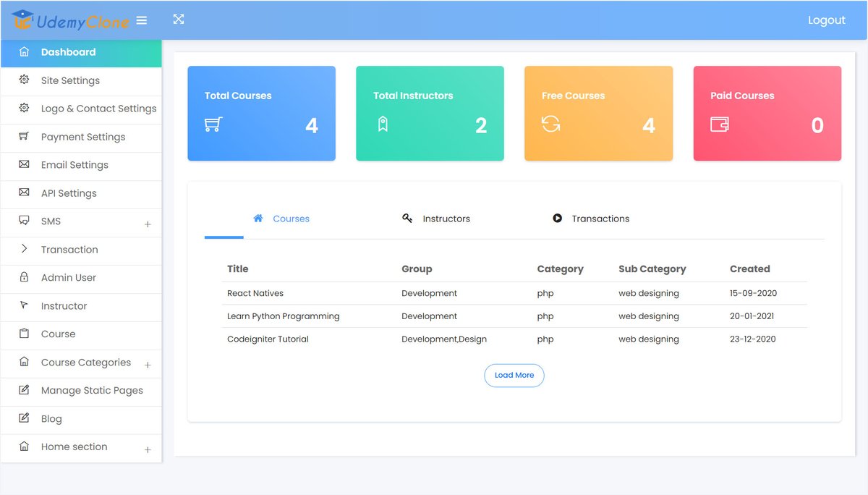Click the wallet icon in Paid Courses card
The image size is (868, 495).
click(720, 124)
